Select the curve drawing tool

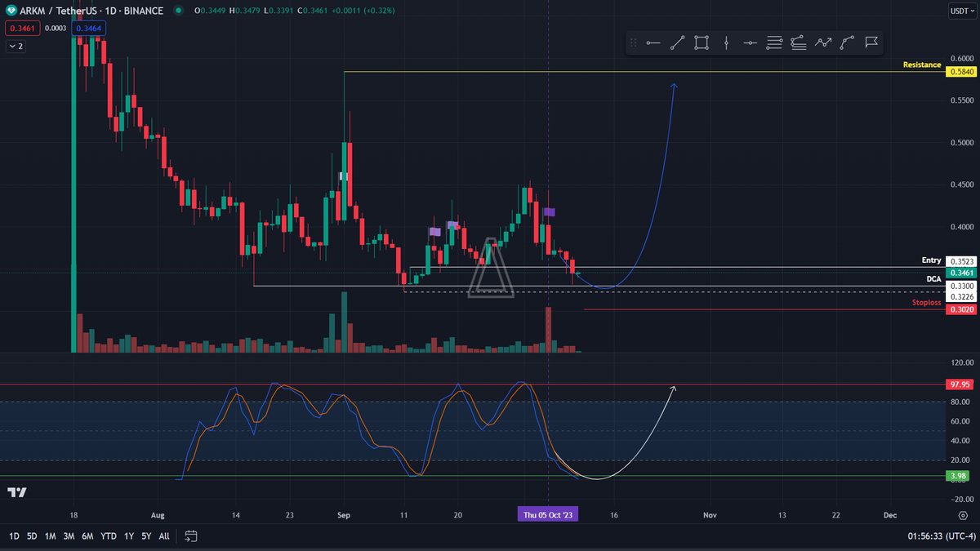tap(848, 42)
